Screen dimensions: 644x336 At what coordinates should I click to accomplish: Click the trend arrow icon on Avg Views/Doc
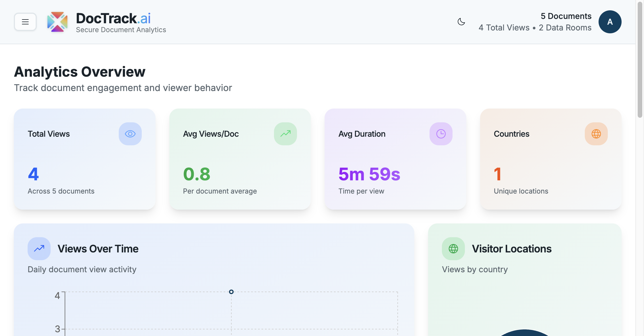285,134
